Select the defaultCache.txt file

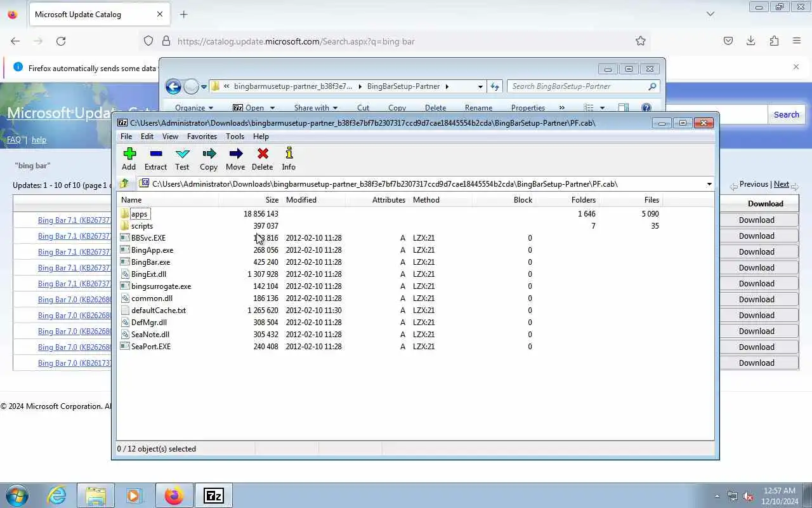tap(158, 311)
